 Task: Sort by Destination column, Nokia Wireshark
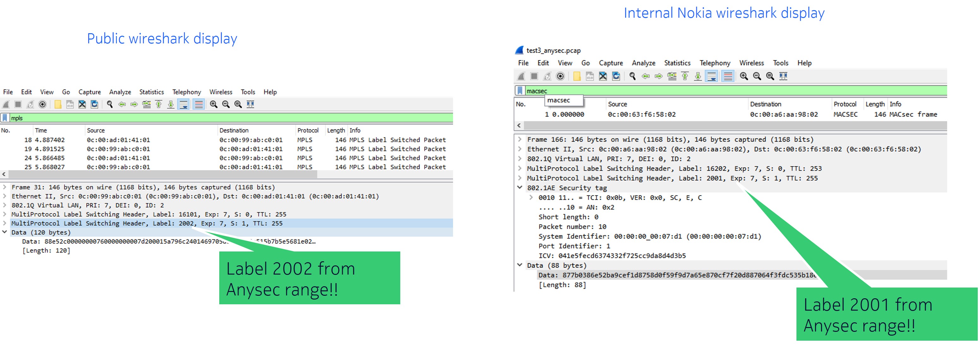click(x=765, y=104)
